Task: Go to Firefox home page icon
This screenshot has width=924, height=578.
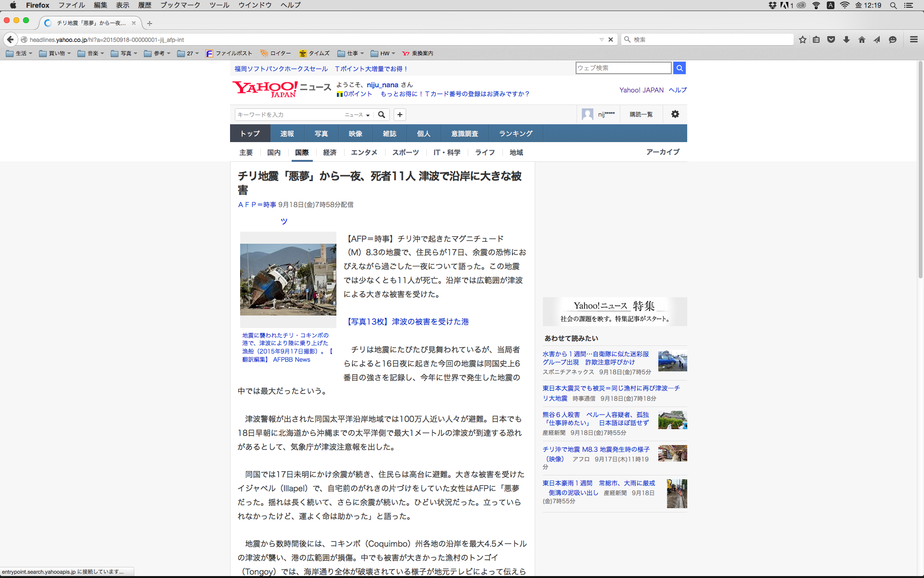Action: tap(862, 39)
